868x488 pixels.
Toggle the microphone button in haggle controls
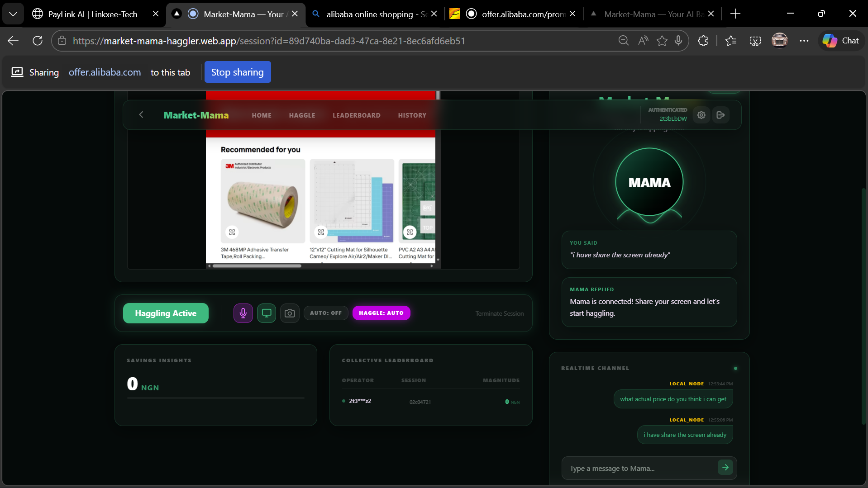(x=243, y=313)
